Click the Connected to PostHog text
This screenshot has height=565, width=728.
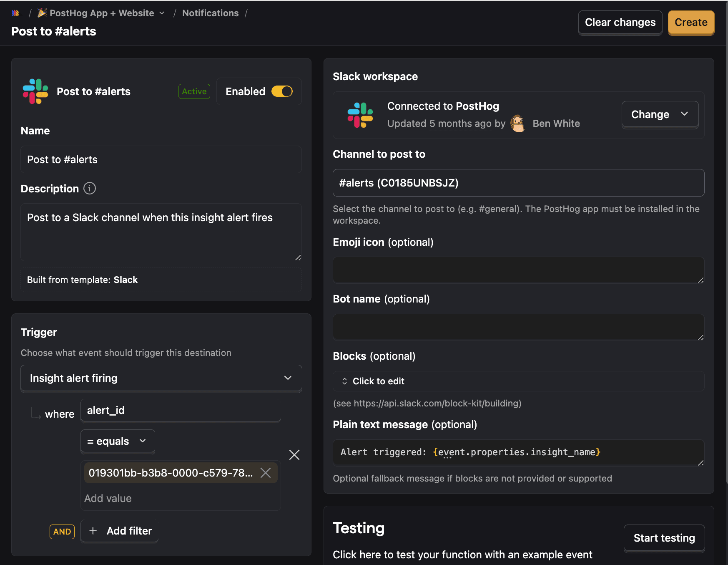tap(443, 106)
